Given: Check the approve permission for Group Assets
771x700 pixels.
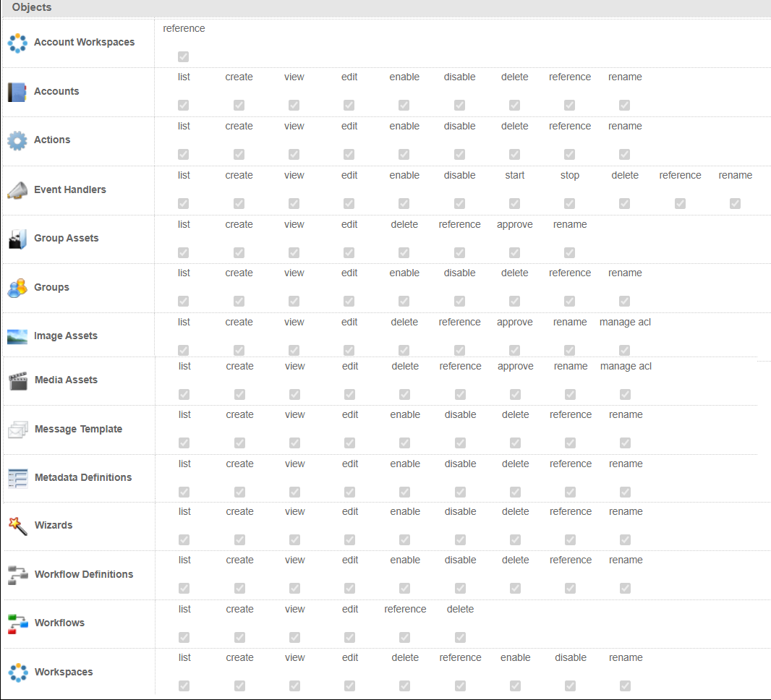Looking at the screenshot, I should [x=514, y=252].
